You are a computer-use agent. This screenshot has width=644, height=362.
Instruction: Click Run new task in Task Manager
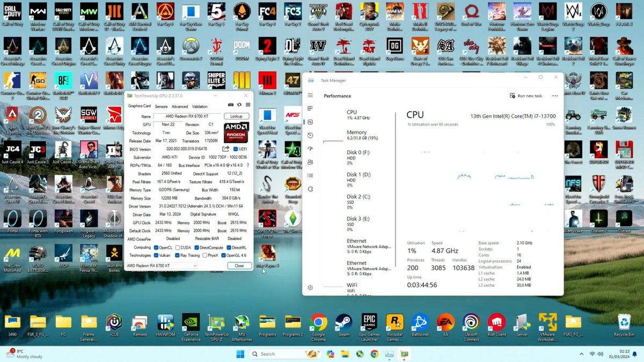(x=526, y=96)
